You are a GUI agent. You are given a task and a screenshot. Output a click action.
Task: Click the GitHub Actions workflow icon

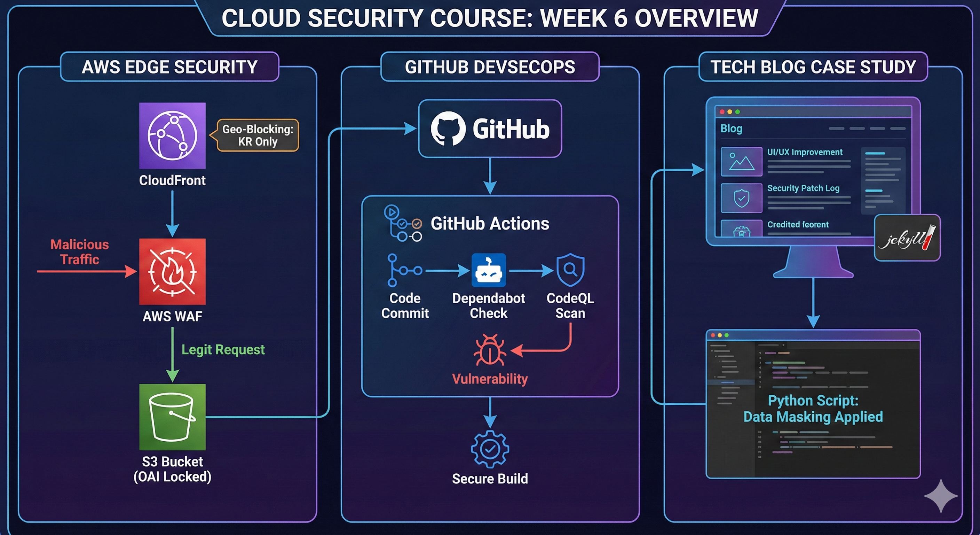click(x=403, y=224)
